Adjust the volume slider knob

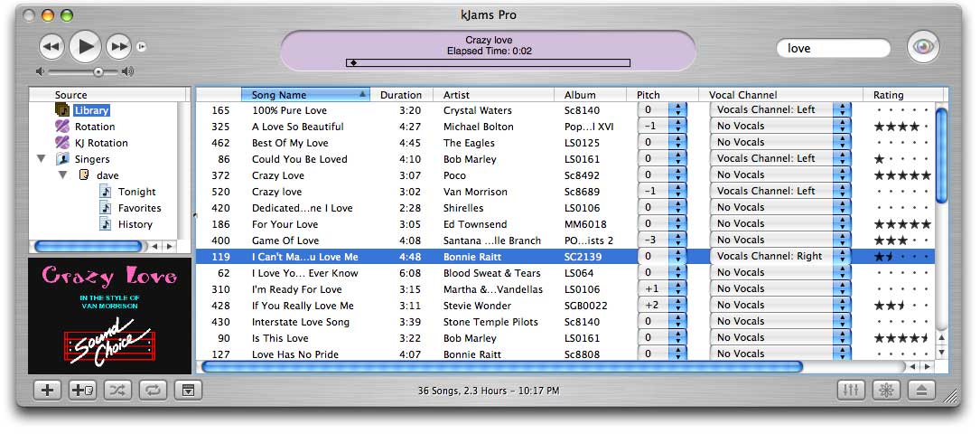[98, 72]
